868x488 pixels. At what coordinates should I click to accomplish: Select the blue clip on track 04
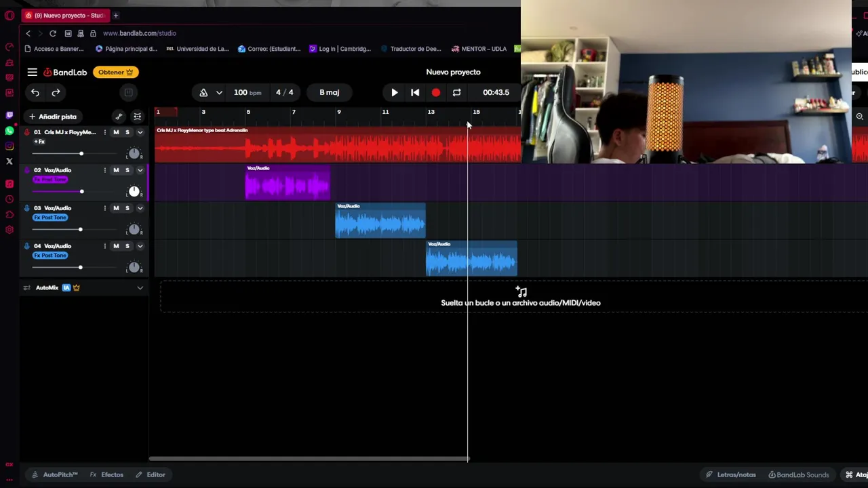point(471,258)
